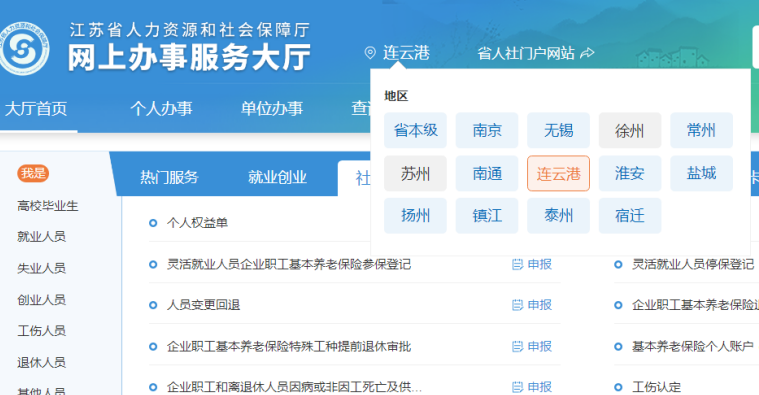This screenshot has height=395, width=759.
Task: Open 灵活就业人员停保登记 service
Action: (693, 264)
